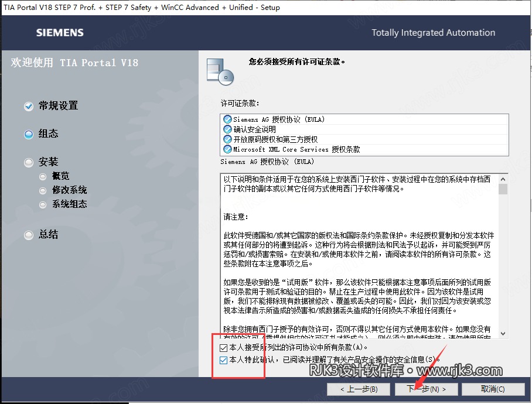The width and height of the screenshot is (532, 404).
Task: Click the check icon beside Siemens AG EULA
Action: (227, 119)
